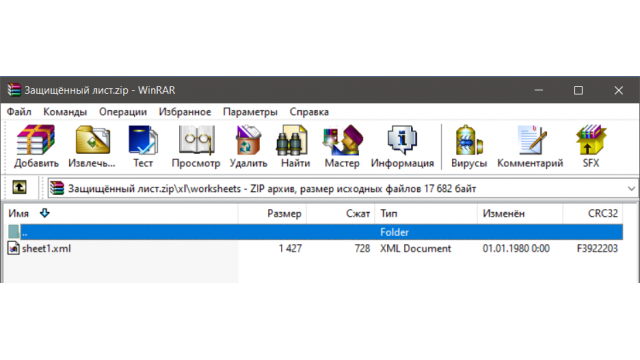The image size is (640, 360).
Task: Open the Комментарий (Comment) icon
Action: coord(531,140)
